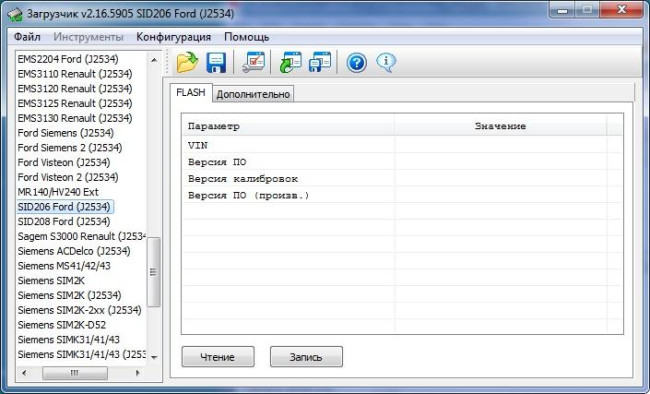
Task: Click the list's scroll right arrow
Action: tap(138, 373)
